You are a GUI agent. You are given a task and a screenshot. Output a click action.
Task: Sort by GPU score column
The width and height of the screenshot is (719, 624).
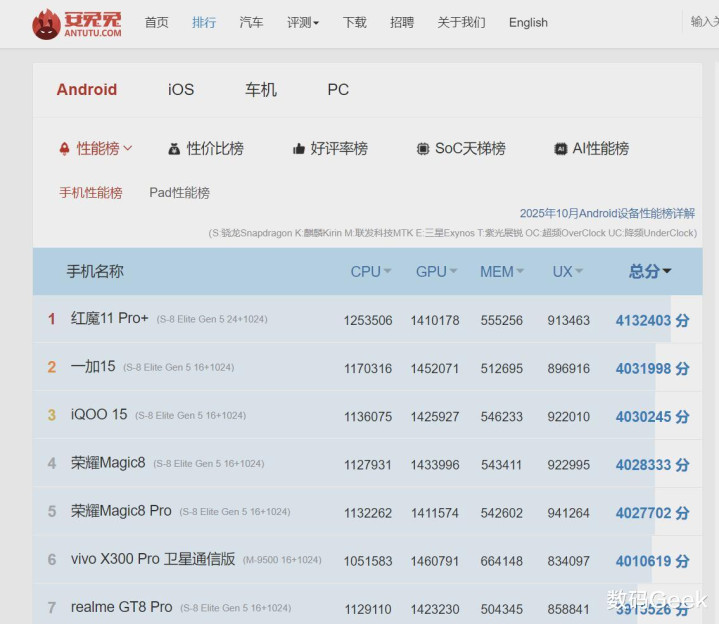[436, 271]
